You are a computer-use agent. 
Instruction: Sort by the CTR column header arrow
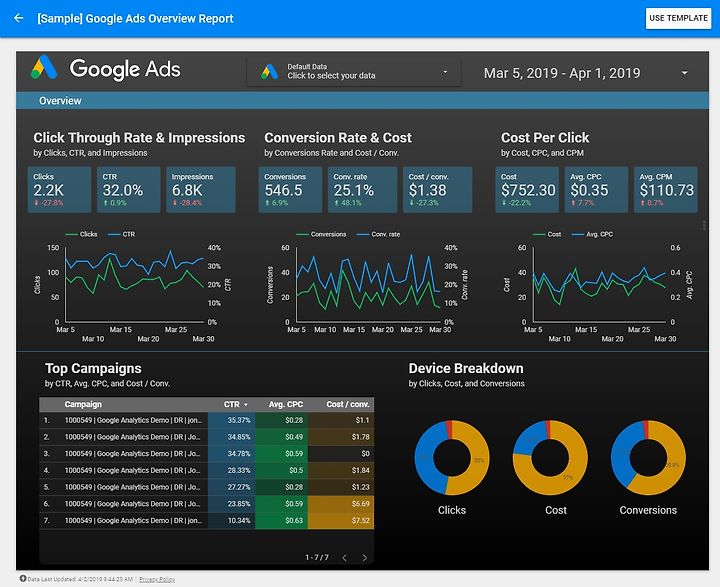(x=246, y=405)
